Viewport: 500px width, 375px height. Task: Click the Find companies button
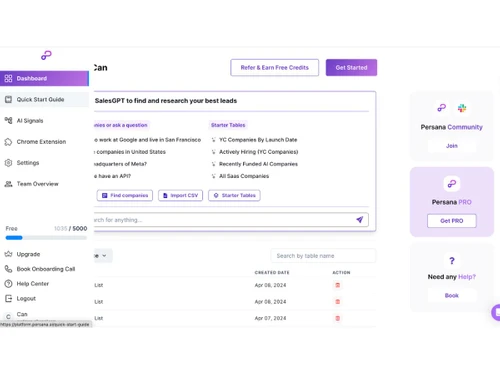125,195
